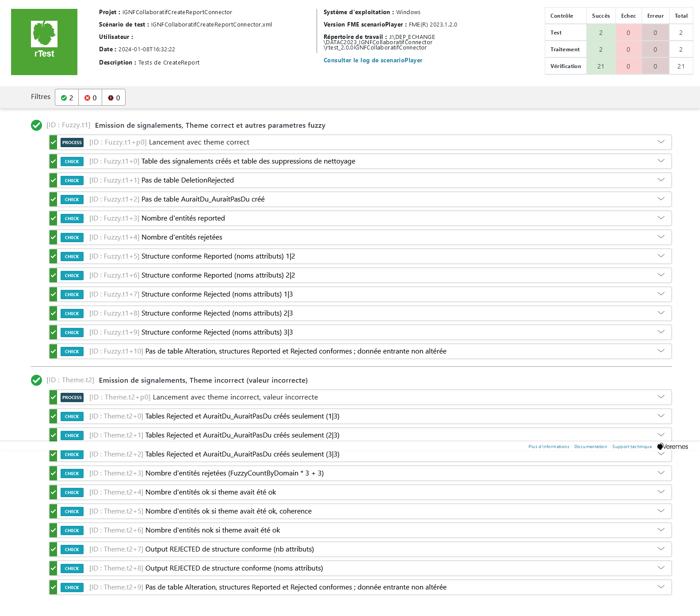Toggle the success filter showing 2
700x616 pixels.
67,98
